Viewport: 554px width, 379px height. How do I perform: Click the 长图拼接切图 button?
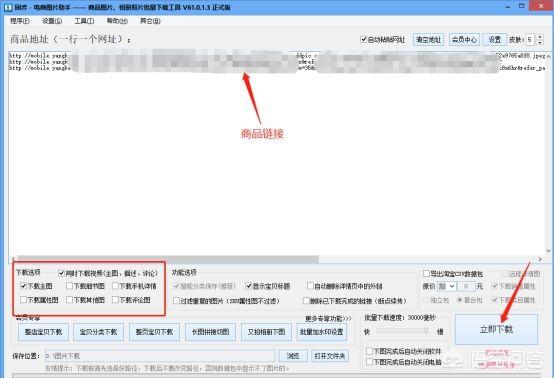pos(210,332)
